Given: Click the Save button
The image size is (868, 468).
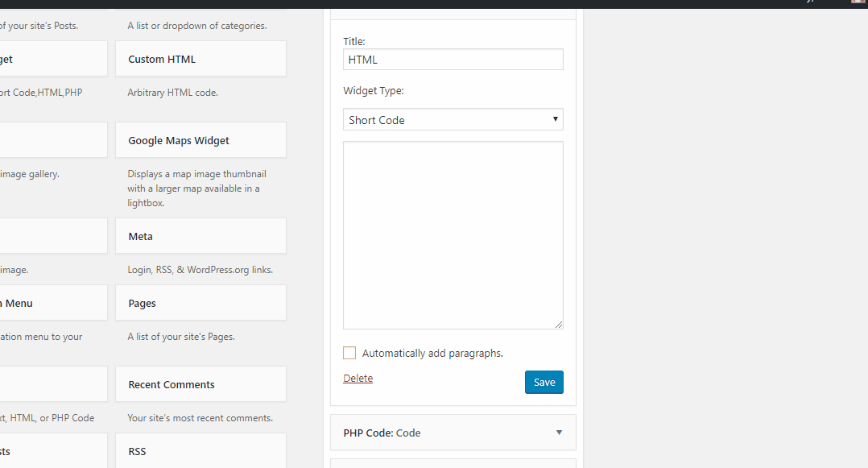Looking at the screenshot, I should pos(544,382).
